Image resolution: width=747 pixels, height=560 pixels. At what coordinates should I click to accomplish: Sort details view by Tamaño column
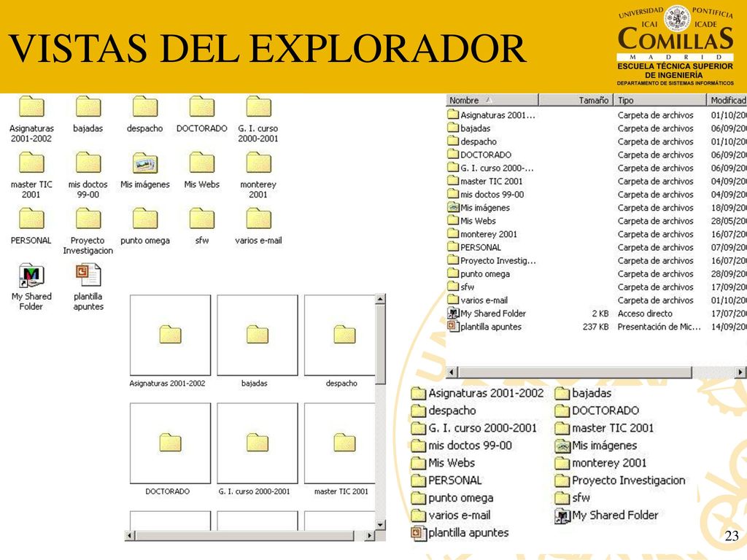[x=576, y=101]
